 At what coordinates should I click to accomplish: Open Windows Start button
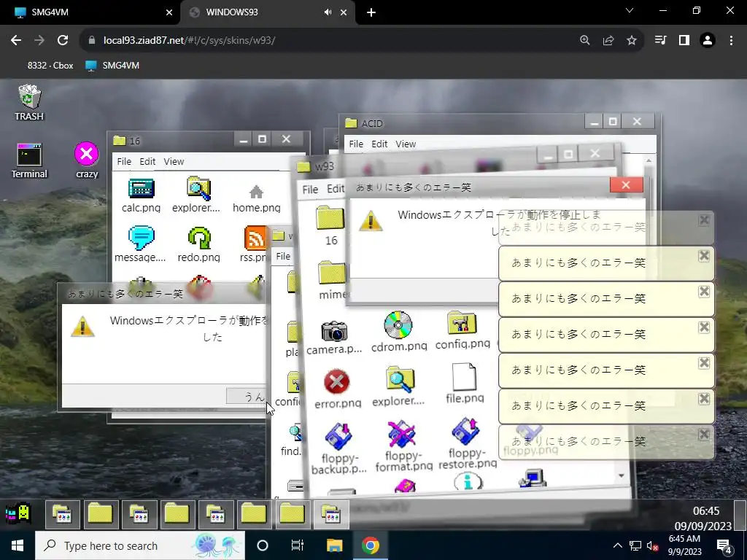coord(18,545)
